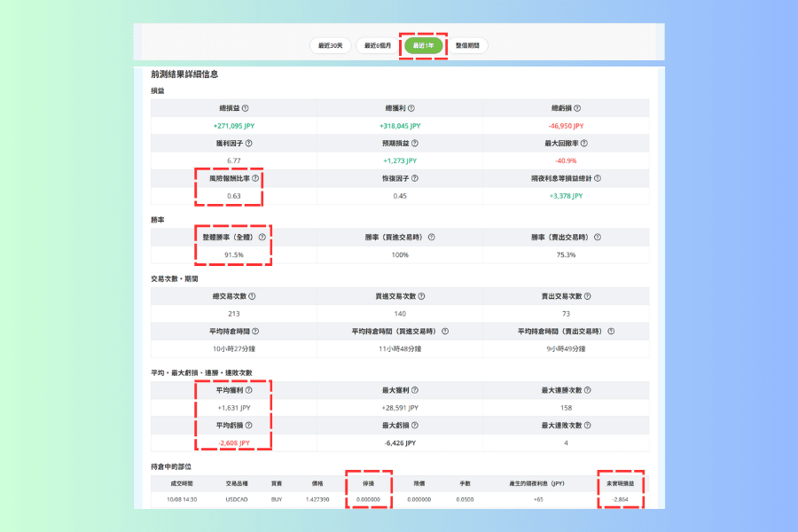Image resolution: width=798 pixels, height=532 pixels.
Task: Click the question icon beside 恢復因子
Action: [x=415, y=179]
